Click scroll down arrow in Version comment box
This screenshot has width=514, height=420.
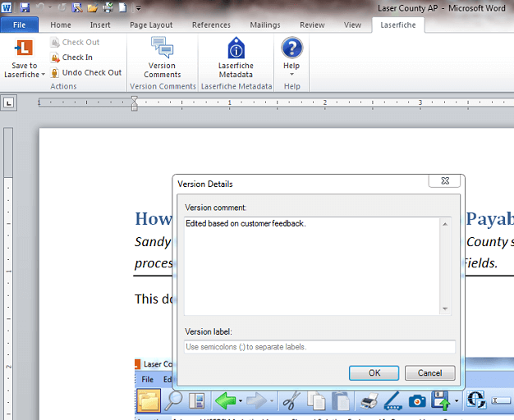point(445,308)
